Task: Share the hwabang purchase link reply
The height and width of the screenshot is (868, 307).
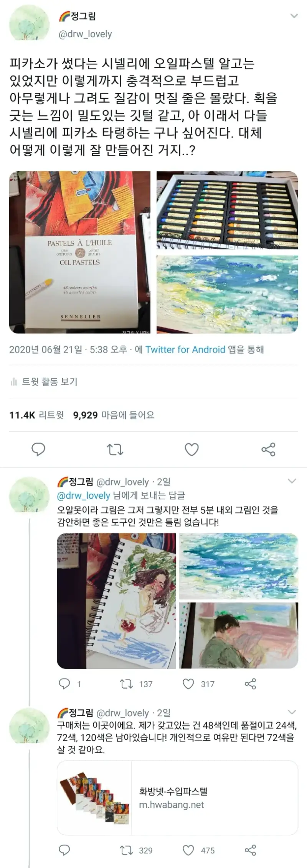Action: click(x=250, y=850)
